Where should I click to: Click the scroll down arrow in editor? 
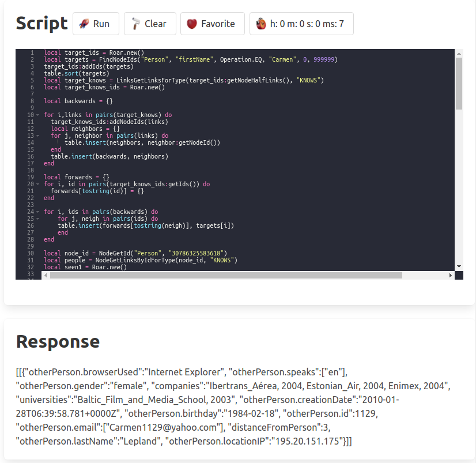pyautogui.click(x=459, y=266)
